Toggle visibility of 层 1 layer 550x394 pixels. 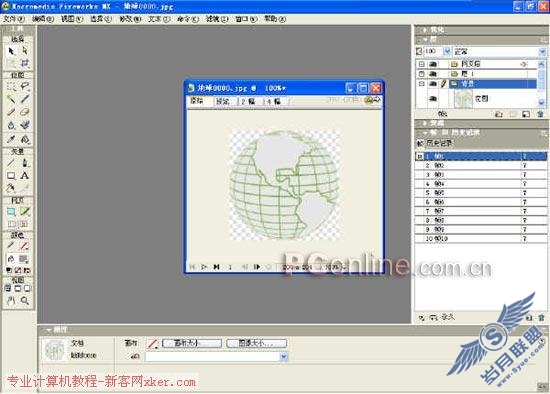click(x=433, y=74)
